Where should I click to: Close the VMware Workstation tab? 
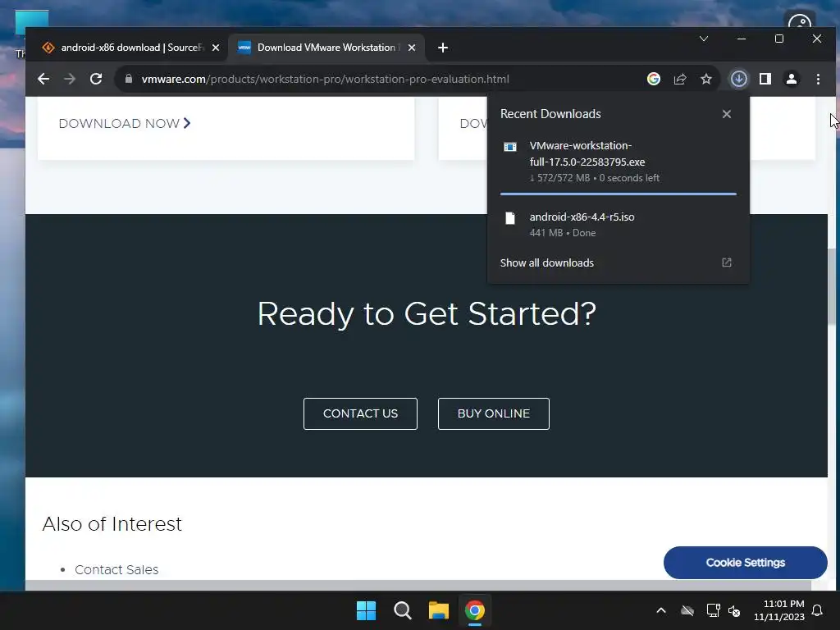[x=412, y=48]
